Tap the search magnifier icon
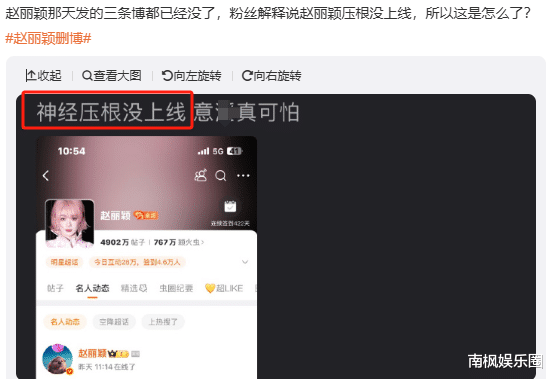Image resolution: width=551 pixels, height=379 pixels. pos(221,175)
